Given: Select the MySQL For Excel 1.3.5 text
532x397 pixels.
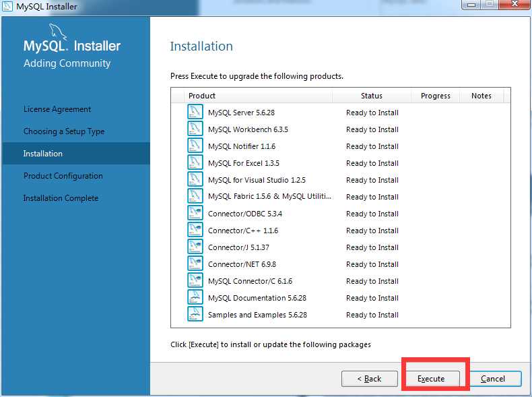Looking at the screenshot, I should [244, 163].
